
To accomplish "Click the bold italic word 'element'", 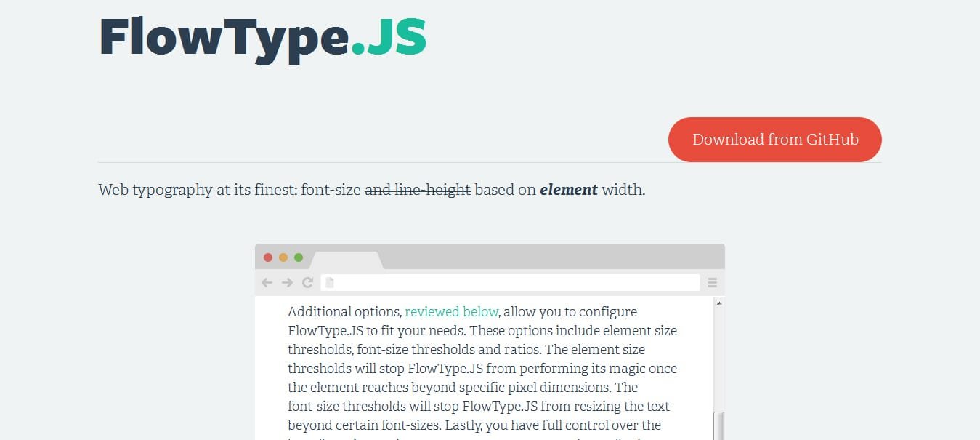I will (x=569, y=191).
